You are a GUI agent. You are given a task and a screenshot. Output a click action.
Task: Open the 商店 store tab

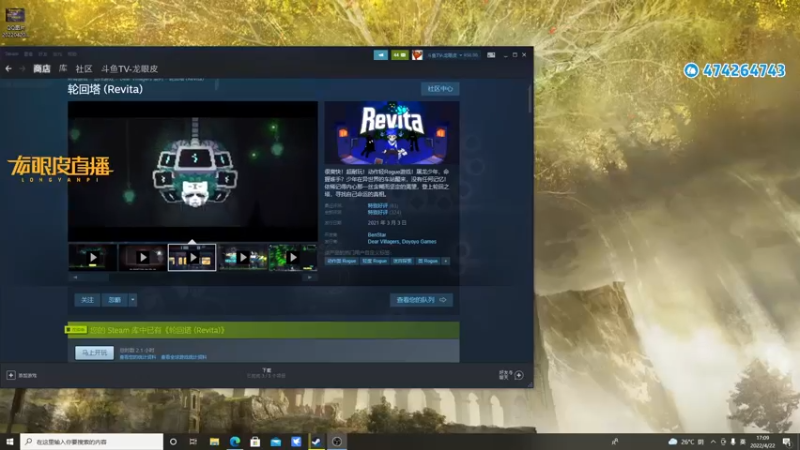[x=42, y=68]
